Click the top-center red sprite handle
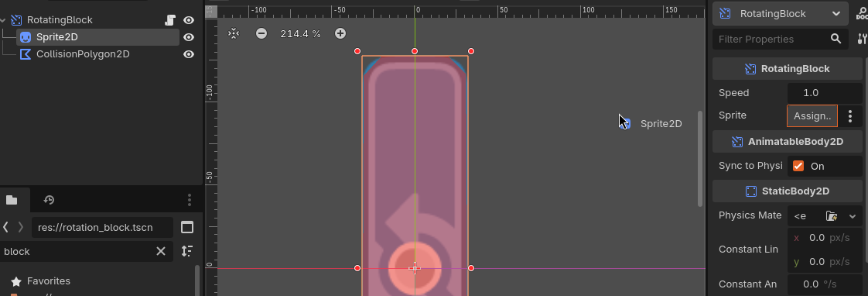Screen dimensions: 868x296 [x=415, y=51]
